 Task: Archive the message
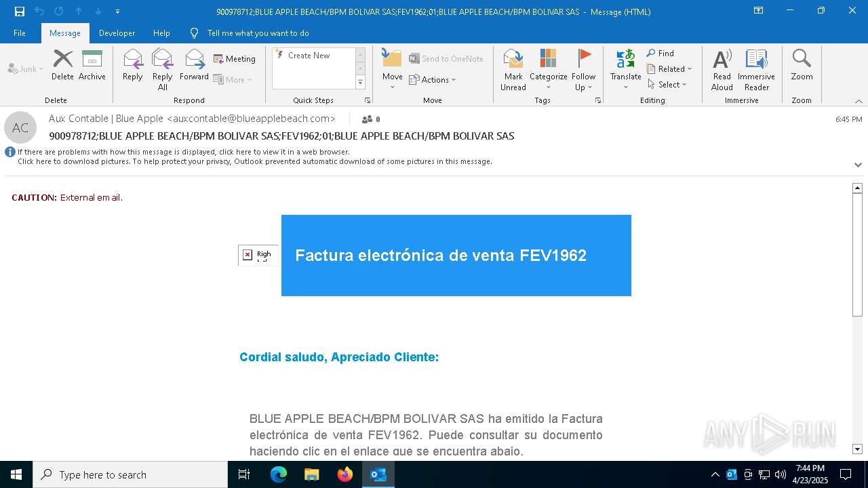point(92,65)
